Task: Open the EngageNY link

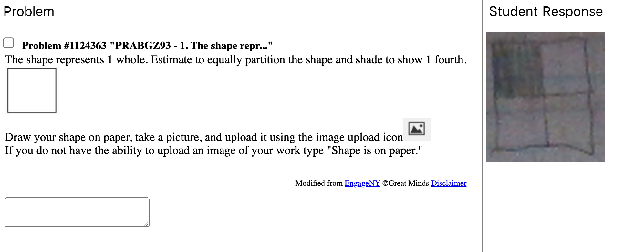Action: click(362, 183)
